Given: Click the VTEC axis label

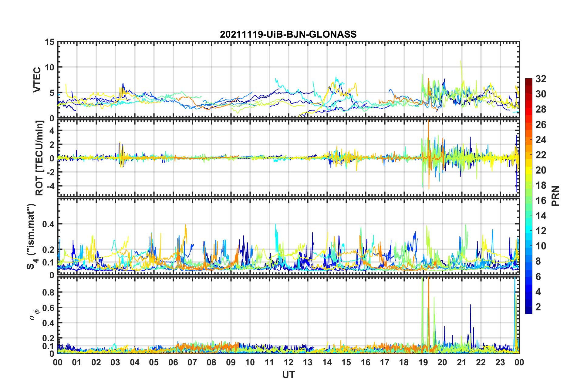Looking at the screenshot, I should (x=37, y=80).
